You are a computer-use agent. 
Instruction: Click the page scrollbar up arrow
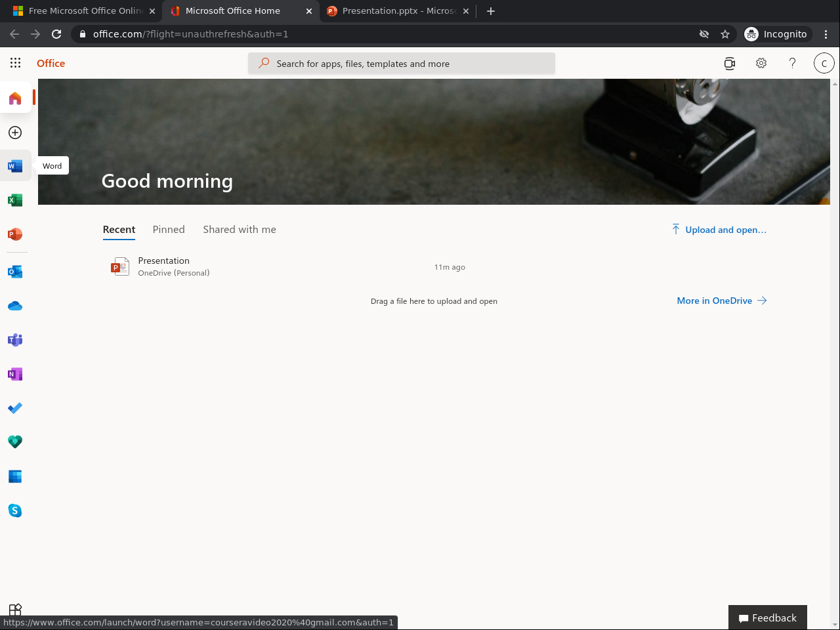[x=835, y=83]
